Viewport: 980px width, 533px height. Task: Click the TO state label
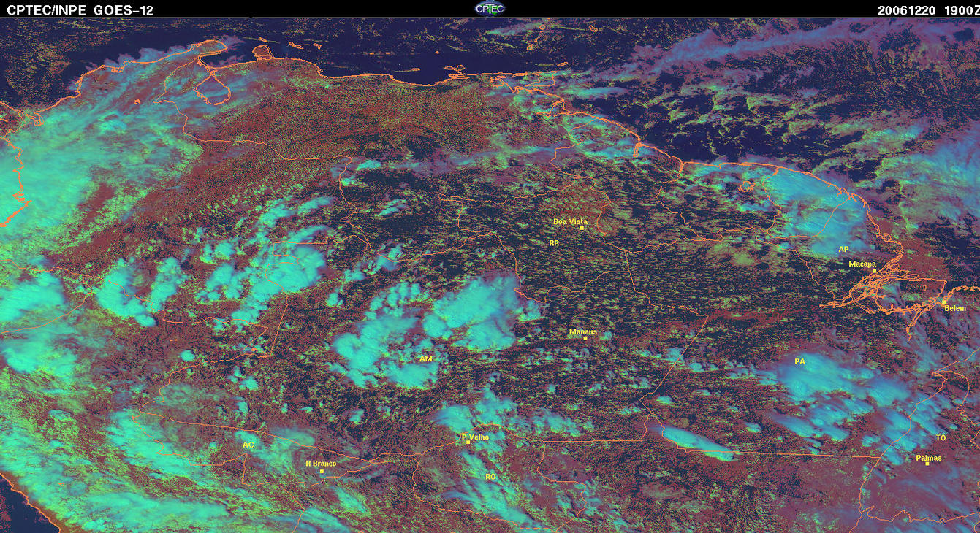coord(941,437)
